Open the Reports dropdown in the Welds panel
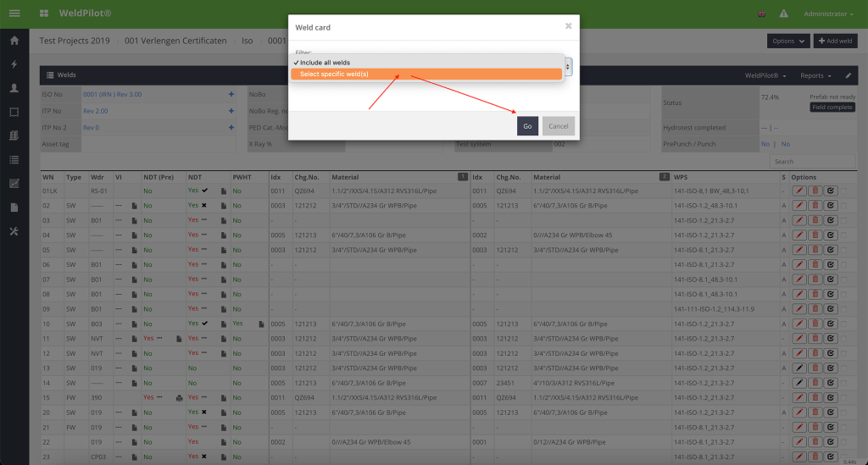 (x=815, y=75)
